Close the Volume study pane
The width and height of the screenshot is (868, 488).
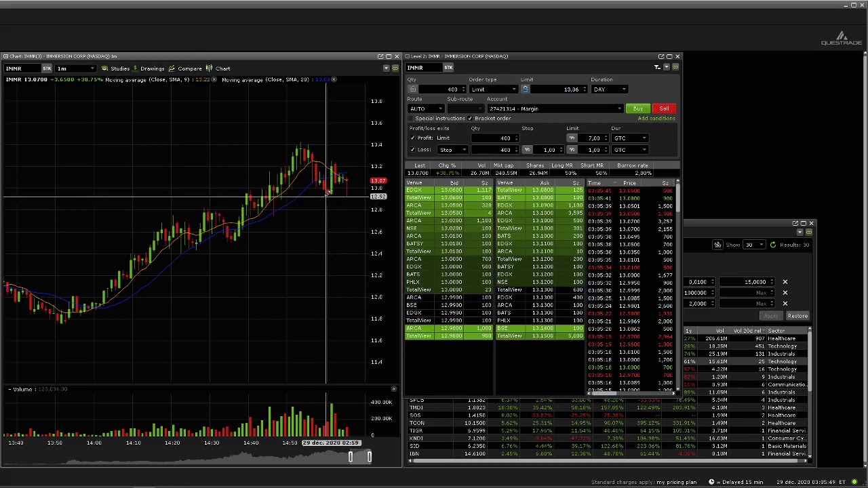click(x=394, y=389)
